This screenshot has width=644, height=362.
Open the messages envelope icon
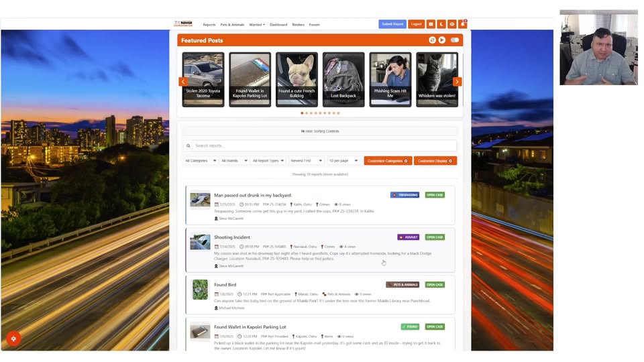(x=431, y=24)
